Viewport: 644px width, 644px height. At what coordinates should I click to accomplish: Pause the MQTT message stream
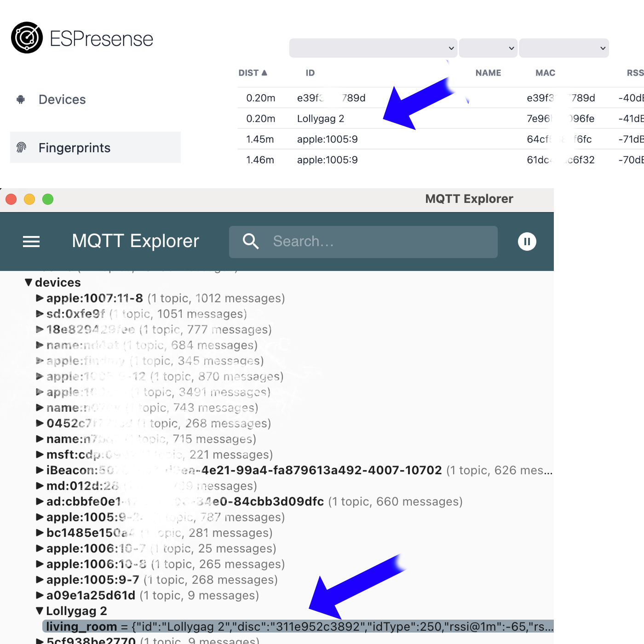pos(527,241)
